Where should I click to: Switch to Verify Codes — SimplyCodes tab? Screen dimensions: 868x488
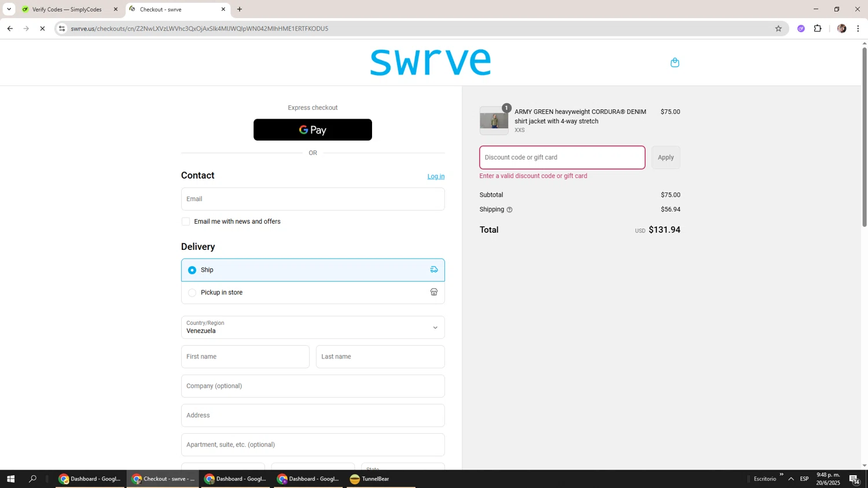point(67,9)
